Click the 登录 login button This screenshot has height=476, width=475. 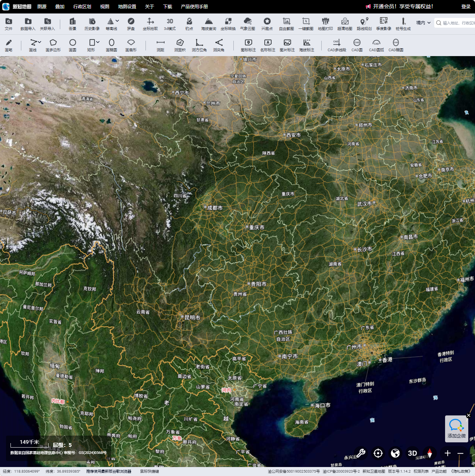466,6
